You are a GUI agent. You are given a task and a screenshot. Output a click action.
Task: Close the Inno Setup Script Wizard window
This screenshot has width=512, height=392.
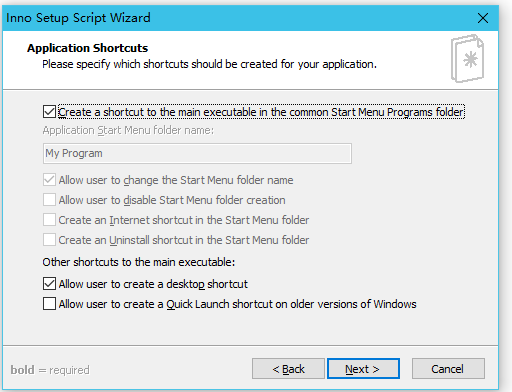click(483, 18)
